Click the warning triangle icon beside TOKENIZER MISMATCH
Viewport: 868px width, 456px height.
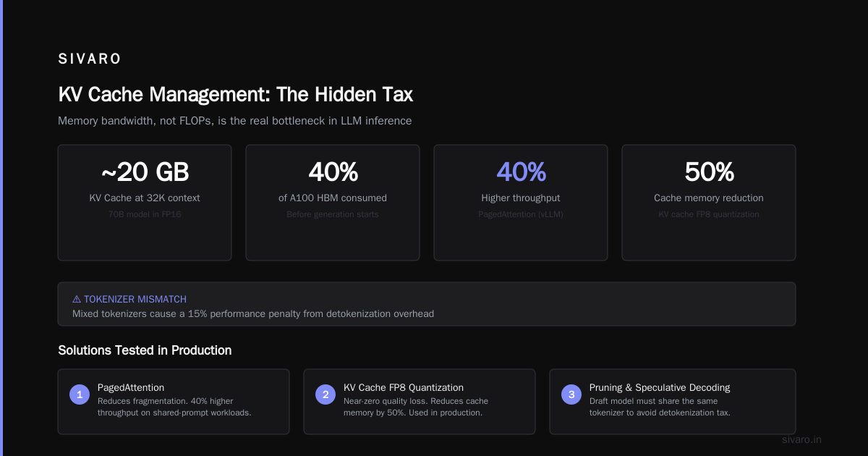coord(77,299)
